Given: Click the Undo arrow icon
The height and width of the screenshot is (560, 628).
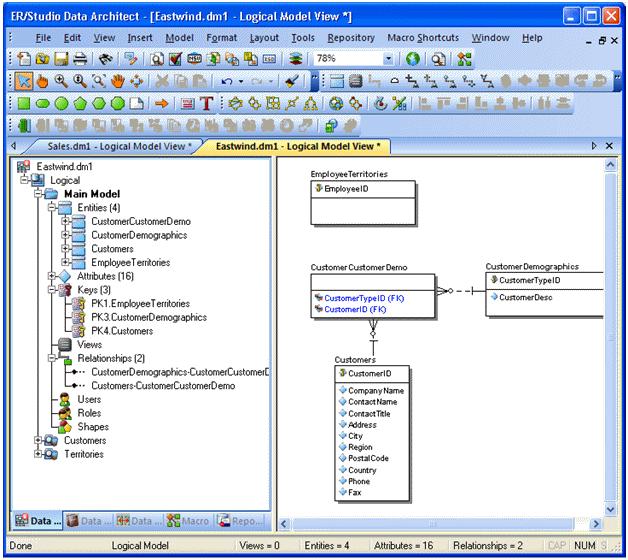Looking at the screenshot, I should (227, 81).
